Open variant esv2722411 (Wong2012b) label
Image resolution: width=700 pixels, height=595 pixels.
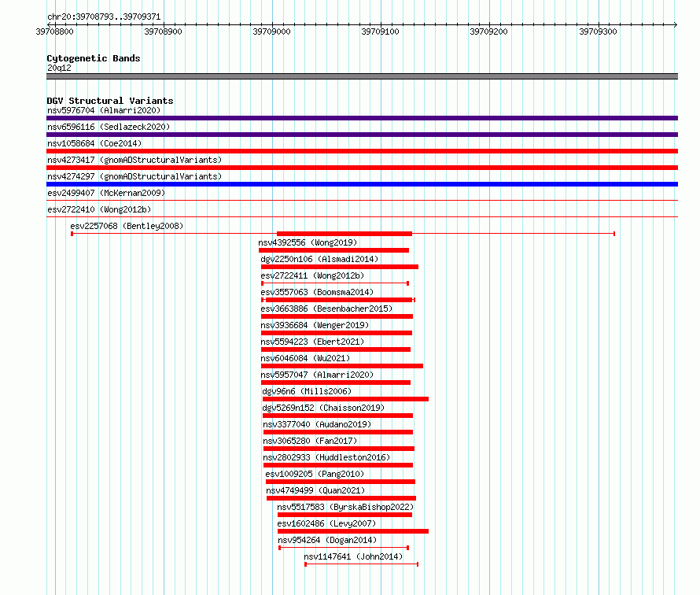click(312, 275)
